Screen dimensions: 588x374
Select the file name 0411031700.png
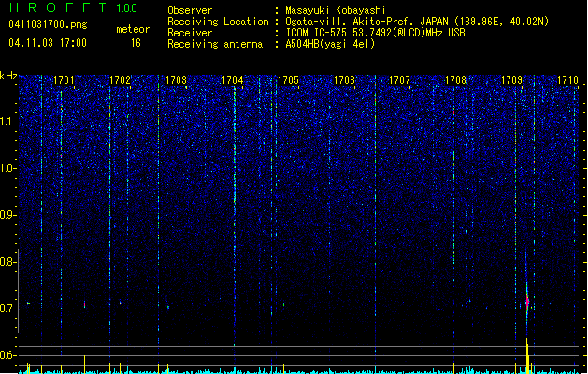48,25
